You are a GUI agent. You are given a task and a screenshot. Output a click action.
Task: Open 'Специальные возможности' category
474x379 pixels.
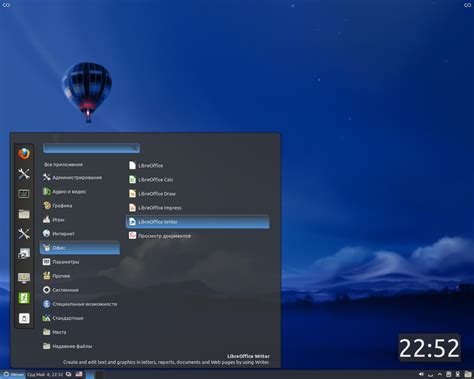click(x=80, y=304)
